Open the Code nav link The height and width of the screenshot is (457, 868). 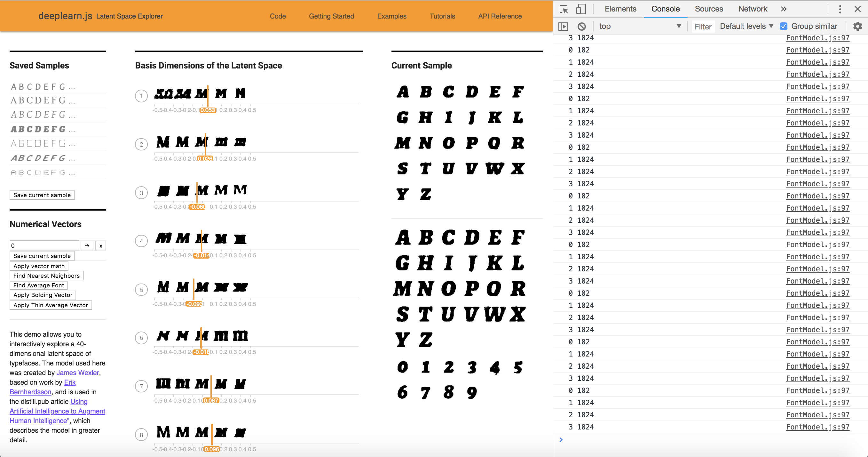[x=278, y=16]
